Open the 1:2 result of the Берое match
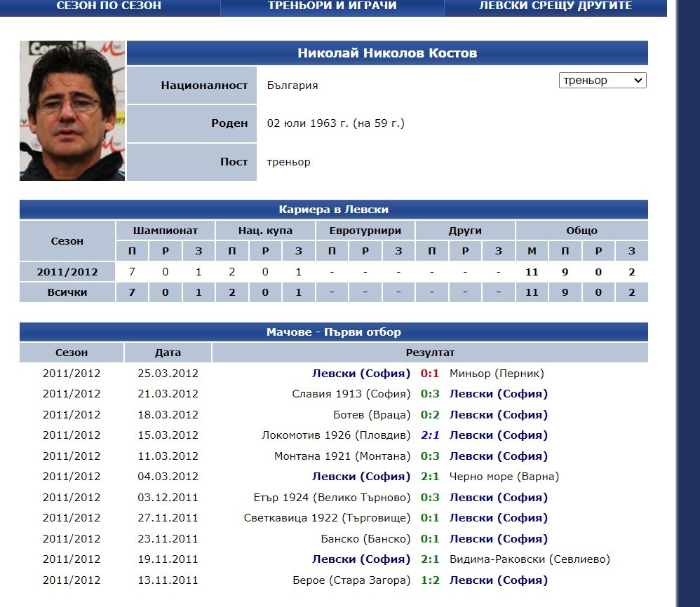Screen dimensions: 700x607 pyautogui.click(x=430, y=580)
